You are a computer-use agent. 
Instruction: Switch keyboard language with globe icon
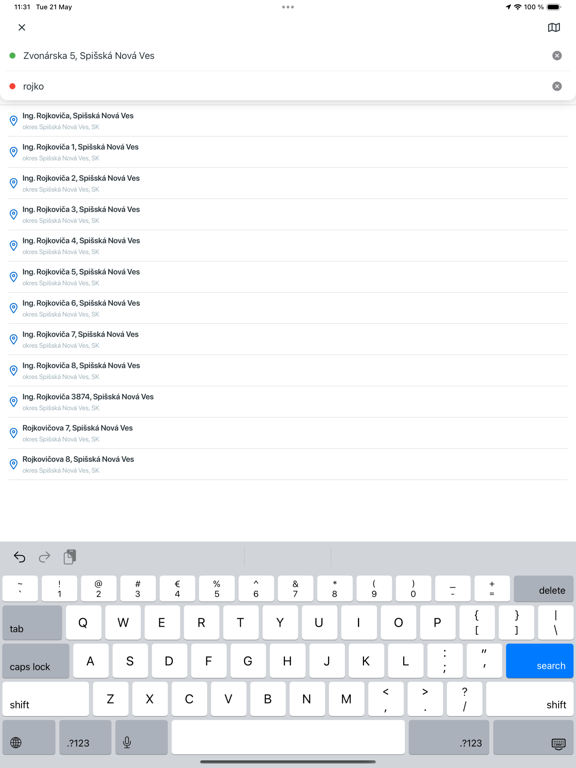tap(28, 737)
